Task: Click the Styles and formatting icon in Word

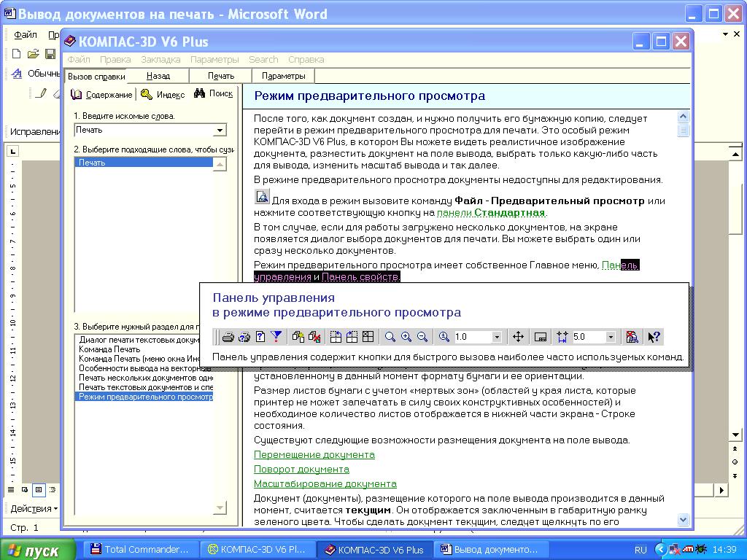Action: (17, 74)
